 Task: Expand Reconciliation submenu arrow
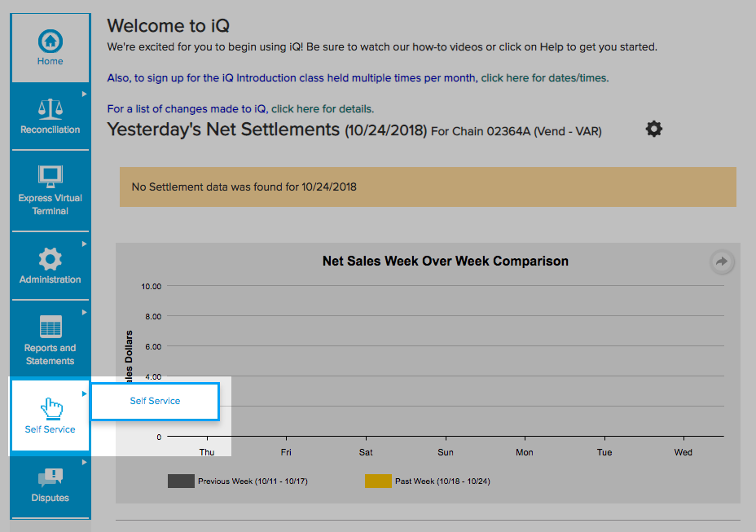tap(85, 94)
